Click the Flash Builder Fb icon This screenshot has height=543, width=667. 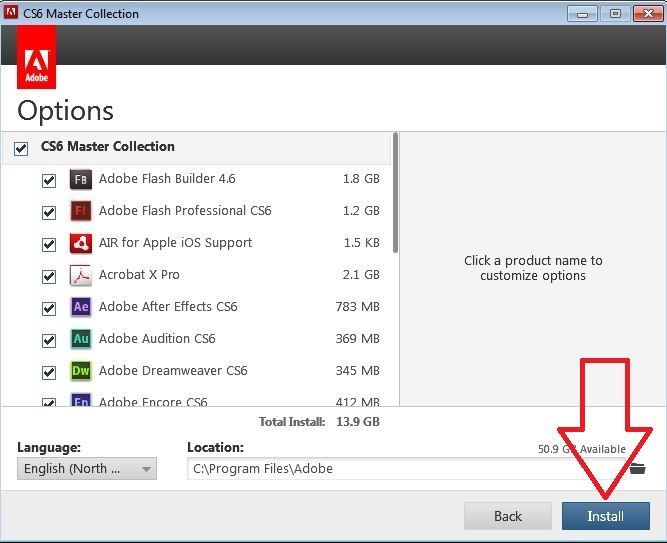tap(80, 179)
